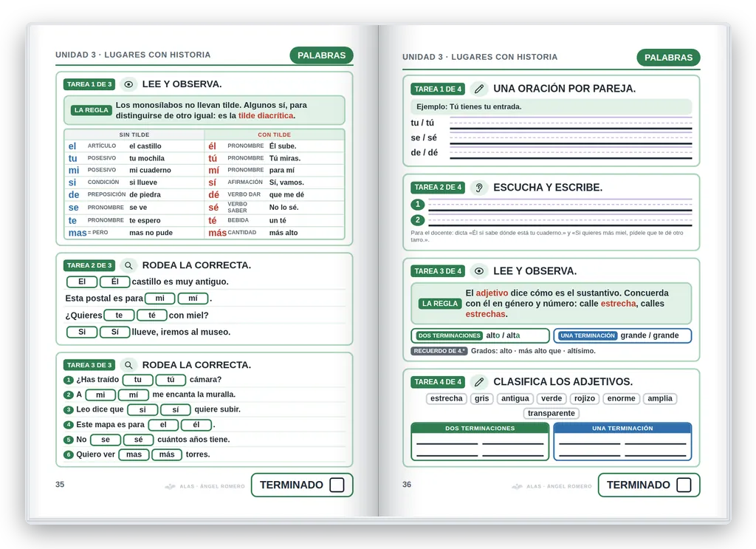Screen dimensions: 756x549
Task: Tick the TERMINADO checkbox on page 36
Action: (684, 485)
